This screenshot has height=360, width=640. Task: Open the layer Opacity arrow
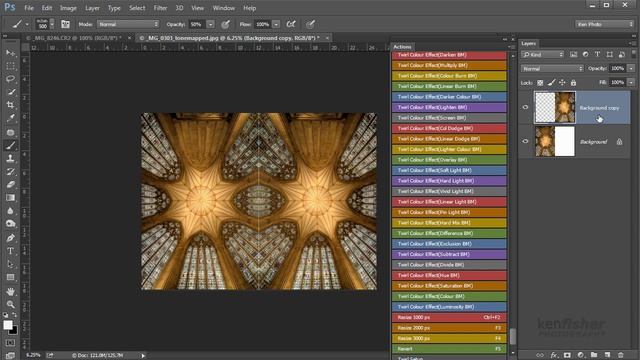tap(631, 69)
